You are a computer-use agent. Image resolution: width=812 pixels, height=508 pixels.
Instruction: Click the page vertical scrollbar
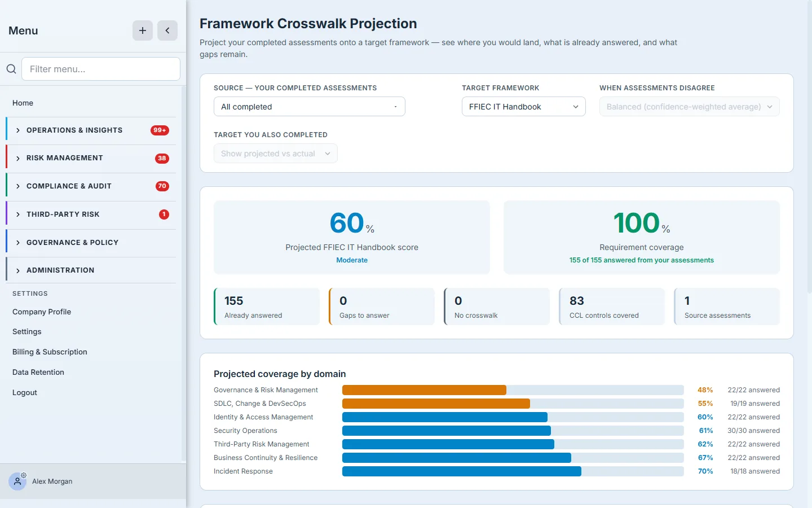click(809, 147)
